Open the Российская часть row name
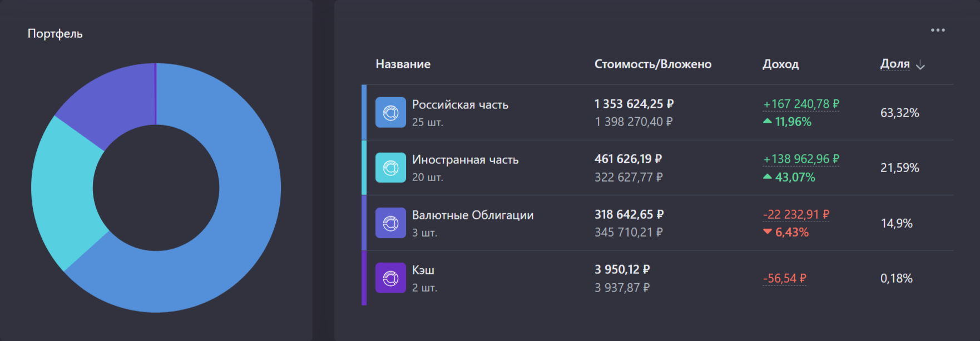Image resolution: width=980 pixels, height=341 pixels. click(x=460, y=105)
